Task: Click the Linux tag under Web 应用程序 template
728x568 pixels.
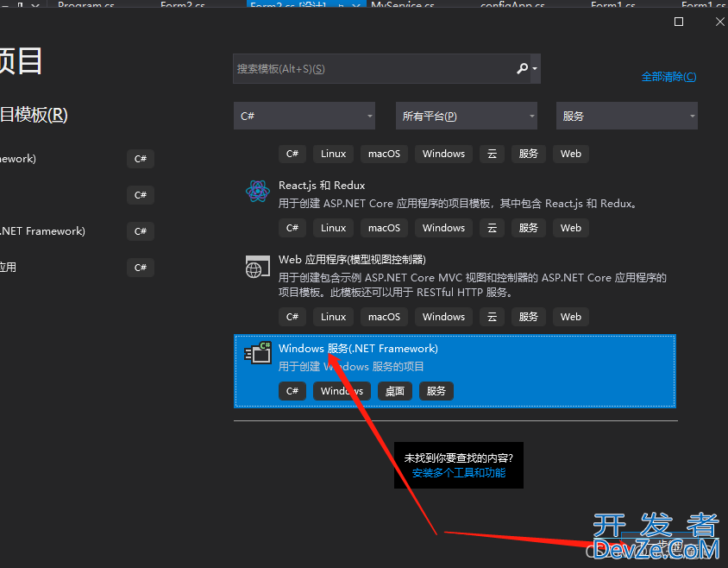Action: click(333, 317)
